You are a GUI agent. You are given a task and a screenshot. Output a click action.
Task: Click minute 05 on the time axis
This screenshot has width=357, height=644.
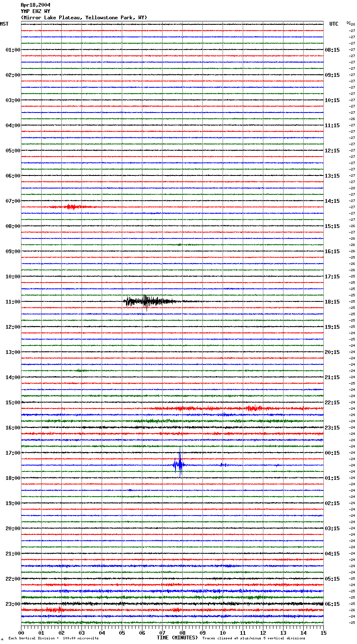(x=122, y=633)
